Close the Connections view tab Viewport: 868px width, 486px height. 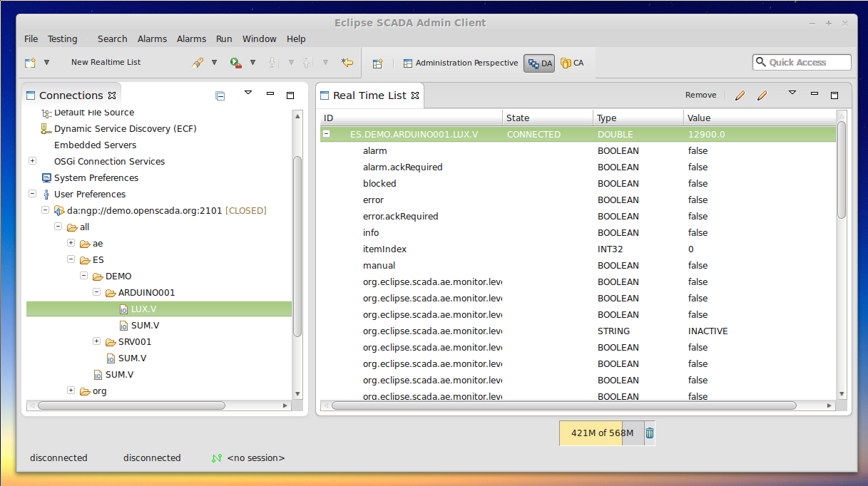pos(112,95)
